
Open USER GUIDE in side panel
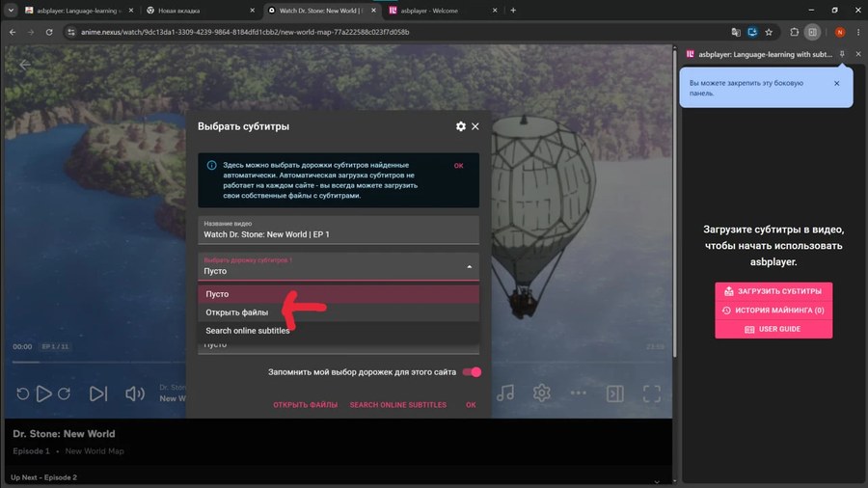pyautogui.click(x=773, y=329)
